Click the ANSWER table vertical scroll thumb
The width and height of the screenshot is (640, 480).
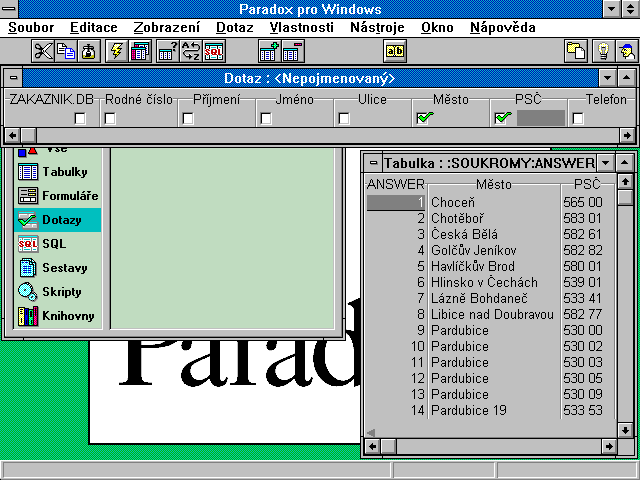tap(625, 198)
